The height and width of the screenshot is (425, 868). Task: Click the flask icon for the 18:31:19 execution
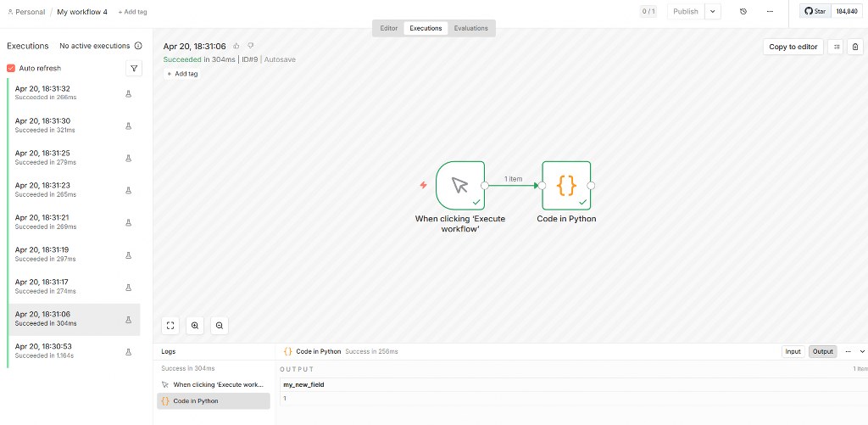129,254
